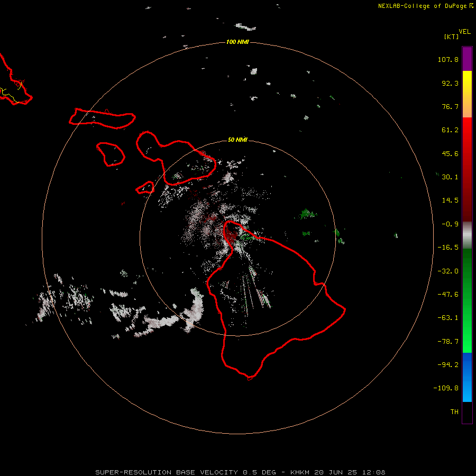Select the 92.3 legend value
This screenshot has width=476, height=476.
pyautogui.click(x=450, y=83)
